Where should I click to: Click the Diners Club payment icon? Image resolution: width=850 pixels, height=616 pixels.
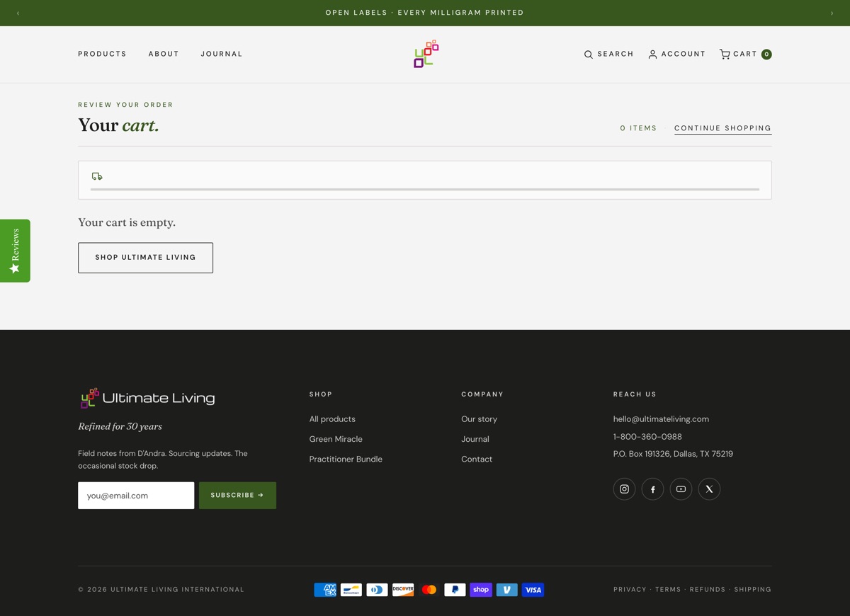coord(377,590)
